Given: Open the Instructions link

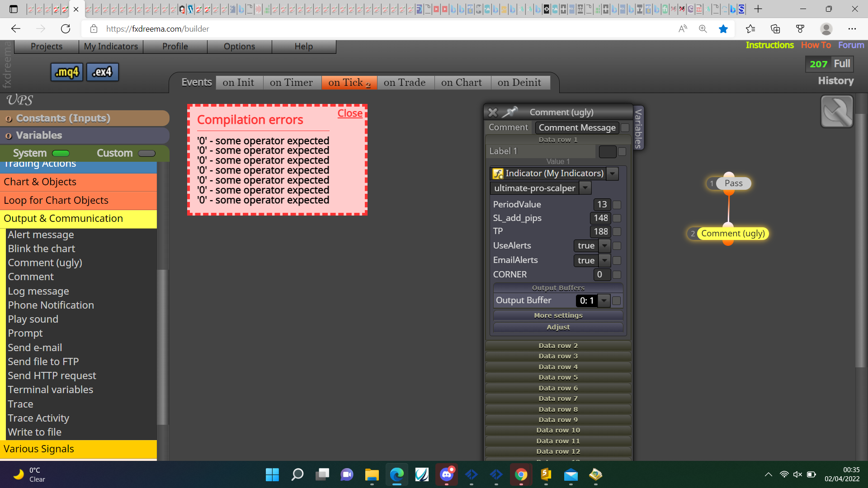Looking at the screenshot, I should [x=769, y=45].
